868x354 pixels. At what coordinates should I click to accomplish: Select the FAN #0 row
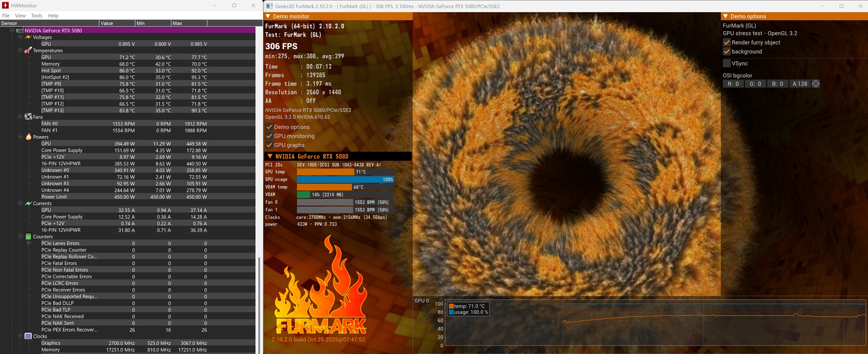pyautogui.click(x=128, y=124)
